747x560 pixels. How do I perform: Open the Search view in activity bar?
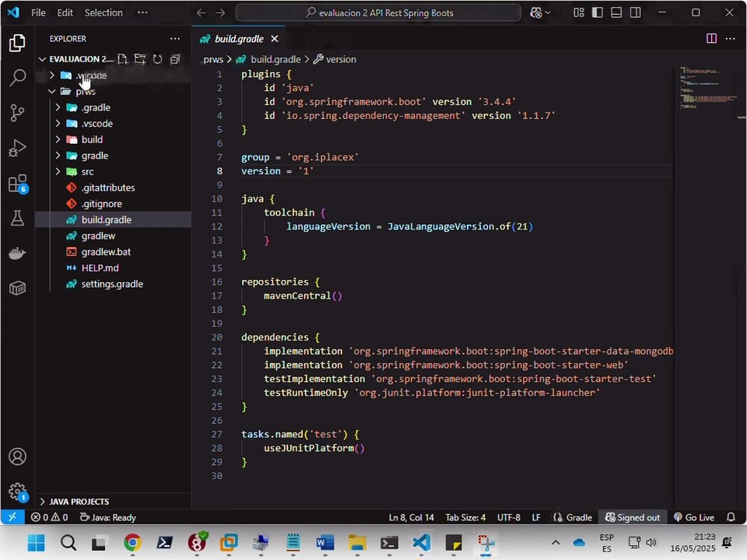[17, 78]
